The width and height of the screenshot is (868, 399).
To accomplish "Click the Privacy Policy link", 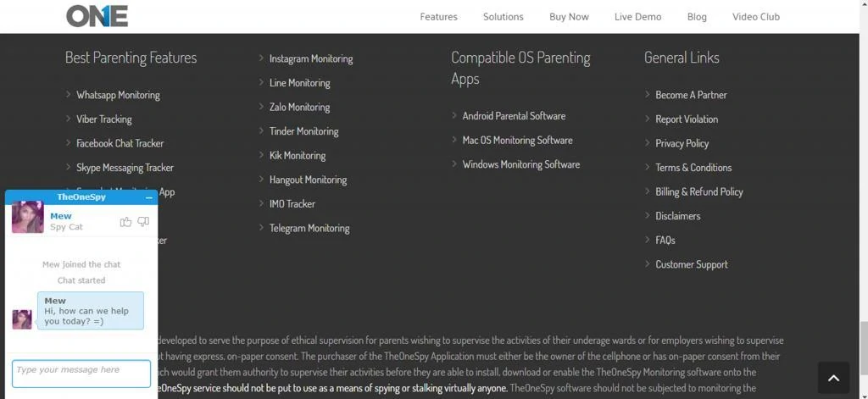I will coord(682,143).
